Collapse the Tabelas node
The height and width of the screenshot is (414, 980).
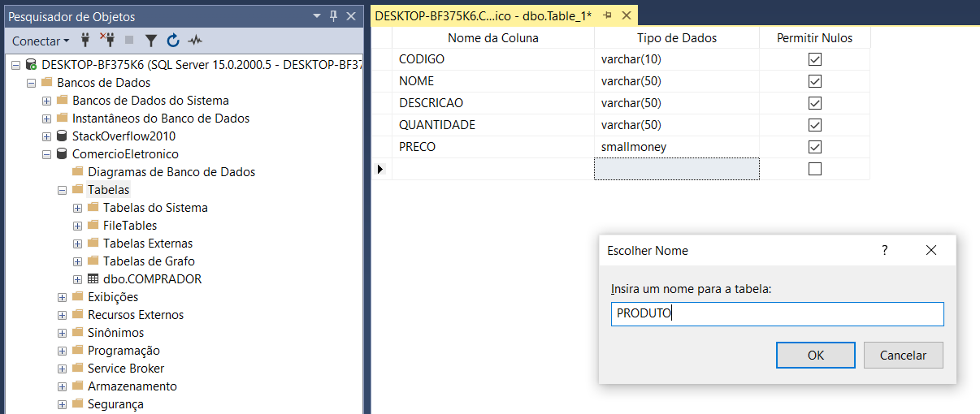(x=62, y=189)
